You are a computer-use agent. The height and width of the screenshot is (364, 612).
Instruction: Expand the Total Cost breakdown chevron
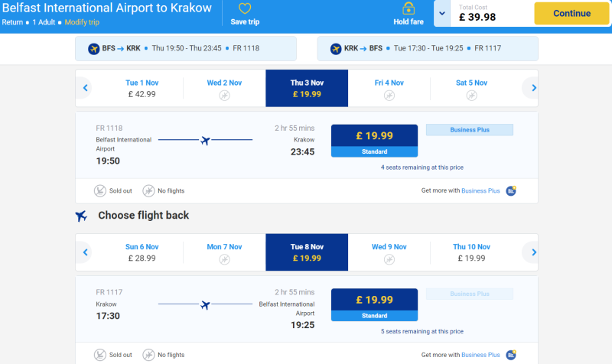click(442, 13)
